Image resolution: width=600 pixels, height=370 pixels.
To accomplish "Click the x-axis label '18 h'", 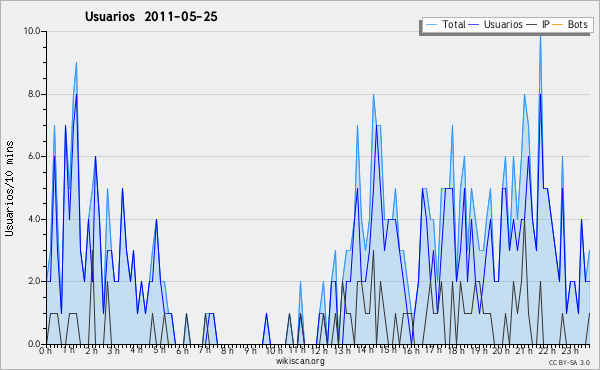I will click(457, 351).
